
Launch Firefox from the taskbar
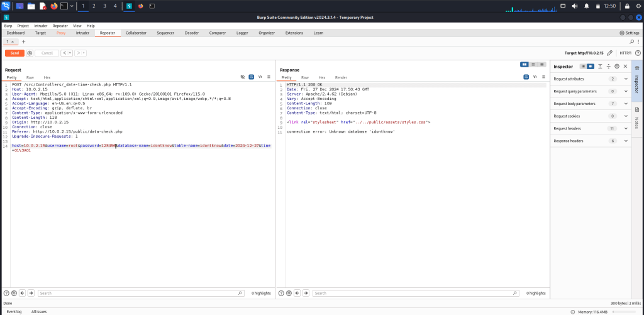[53, 6]
